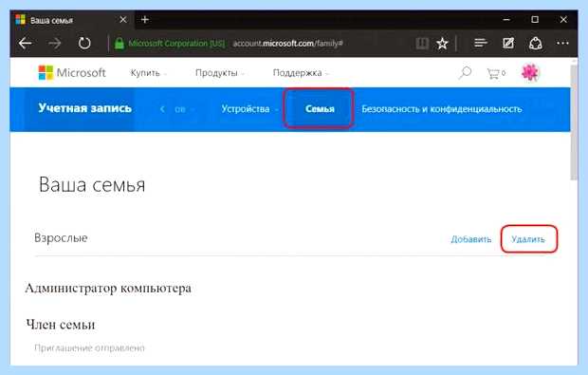Open browser More actions ellipsis menu
Image resolution: width=588 pixels, height=375 pixels.
[562, 43]
